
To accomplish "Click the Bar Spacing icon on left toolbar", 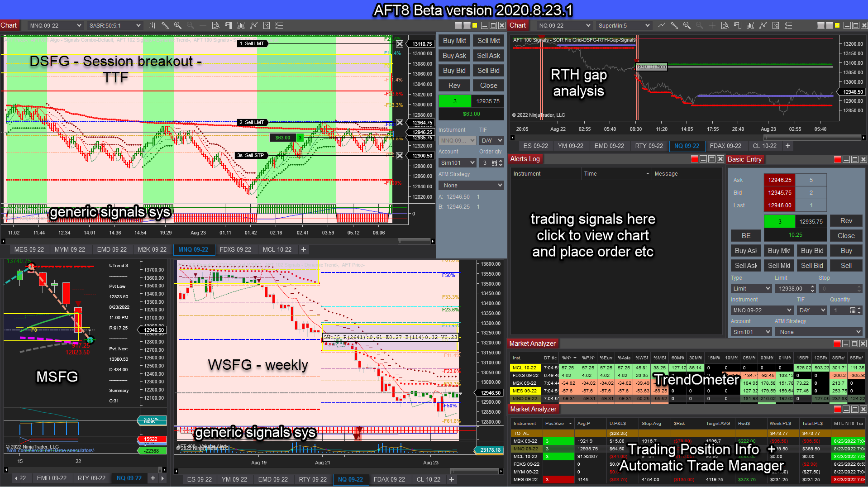I will click(x=153, y=25).
